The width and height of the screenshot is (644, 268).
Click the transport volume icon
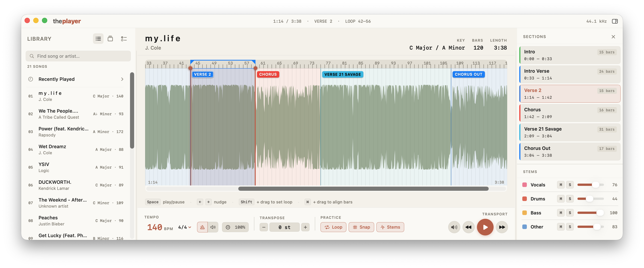[454, 227]
